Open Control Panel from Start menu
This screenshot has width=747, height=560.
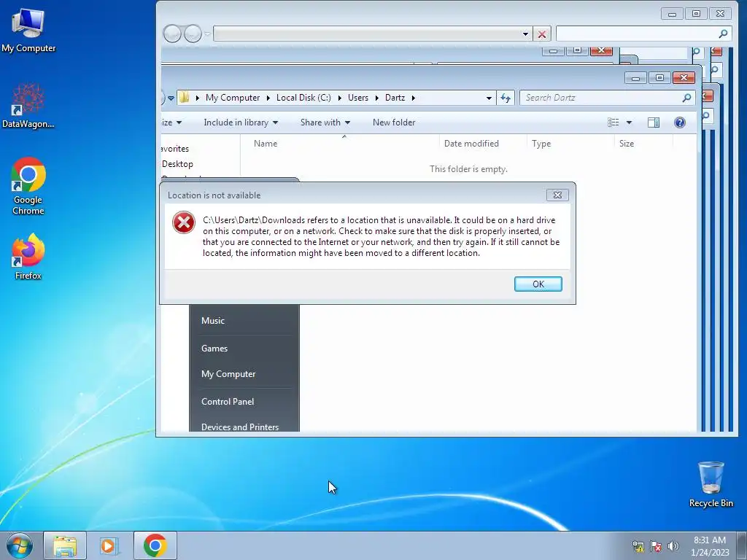click(228, 402)
